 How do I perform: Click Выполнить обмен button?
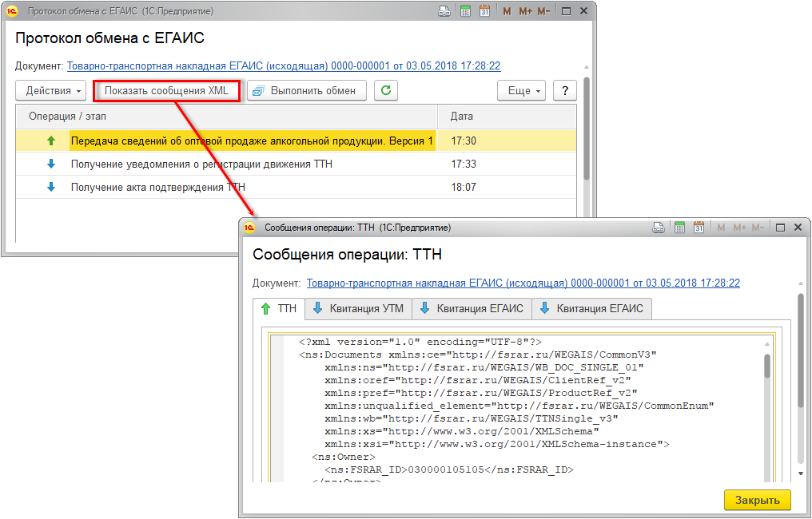[x=307, y=90]
